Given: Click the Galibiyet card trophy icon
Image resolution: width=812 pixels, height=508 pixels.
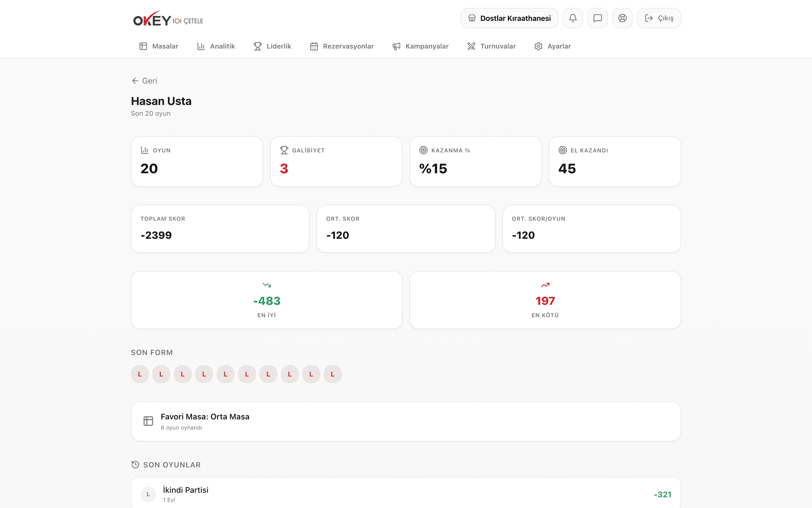Looking at the screenshot, I should [284, 150].
